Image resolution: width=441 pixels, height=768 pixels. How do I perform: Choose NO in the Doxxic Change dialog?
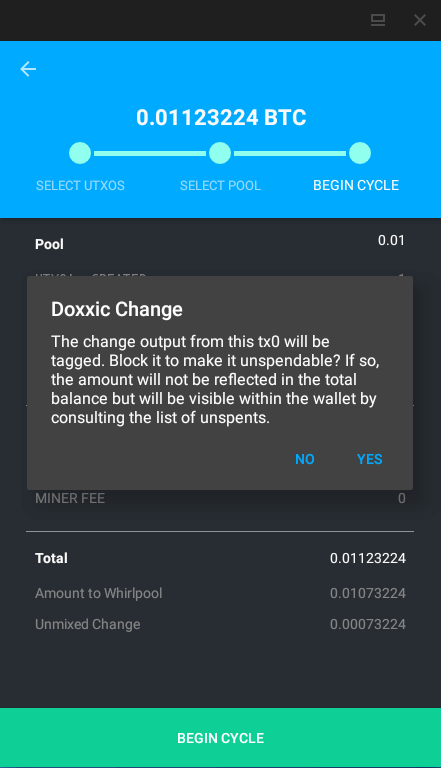(305, 459)
